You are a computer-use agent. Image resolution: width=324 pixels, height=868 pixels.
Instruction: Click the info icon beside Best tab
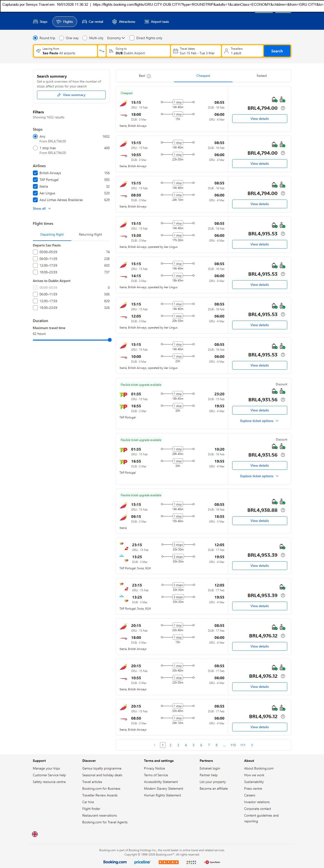click(x=149, y=76)
